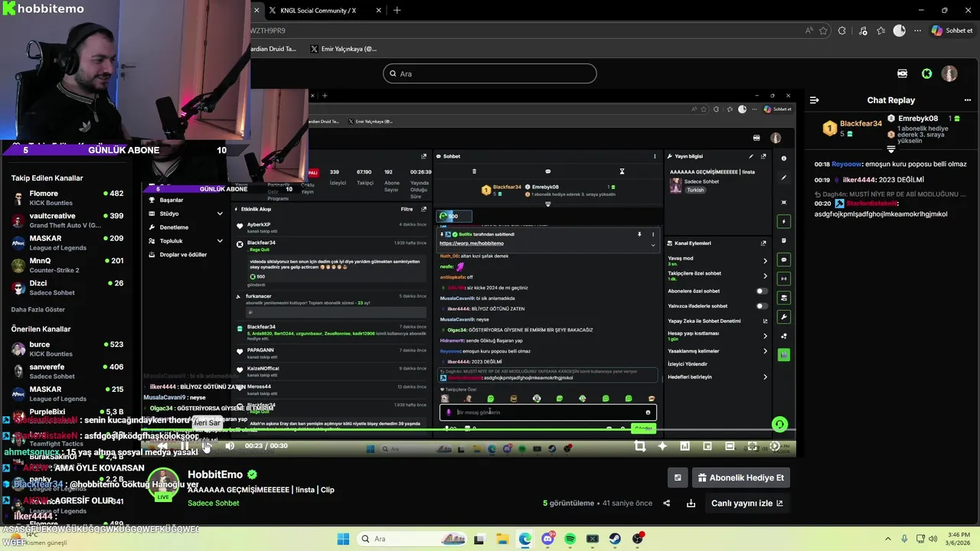This screenshot has width=980, height=551.
Task: Open the Sohbet et Copilot button
Action: 952,31
